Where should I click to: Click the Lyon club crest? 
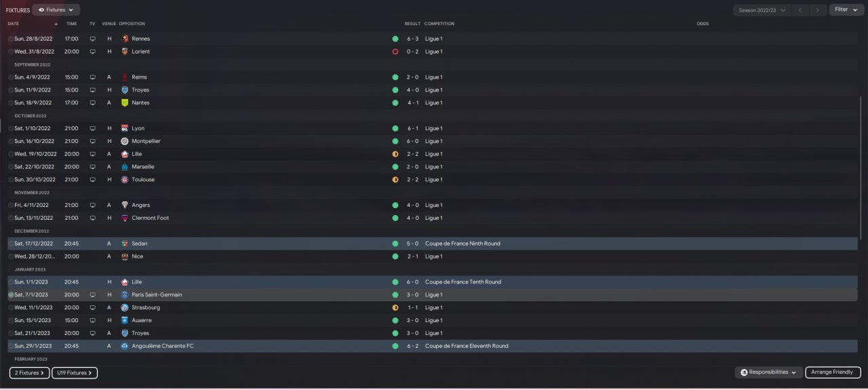click(x=125, y=128)
